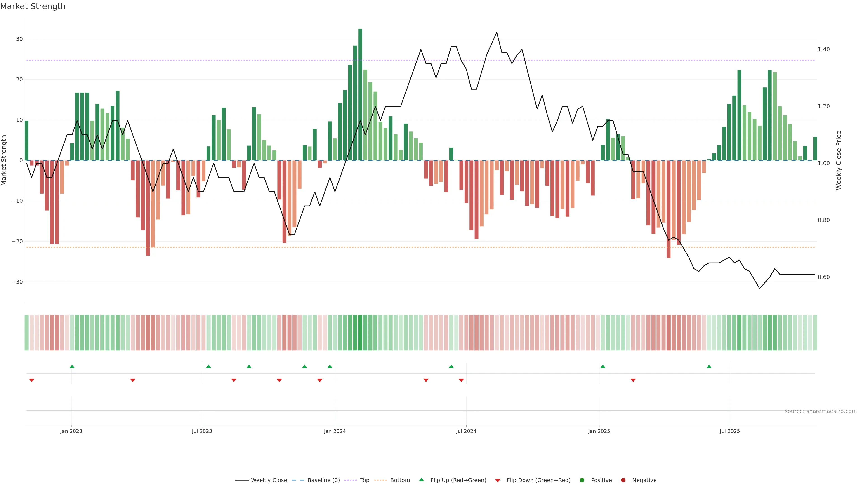Viewport: 868px width, 488px height.
Task: Click the Negative red circle legend icon
Action: coord(623,480)
